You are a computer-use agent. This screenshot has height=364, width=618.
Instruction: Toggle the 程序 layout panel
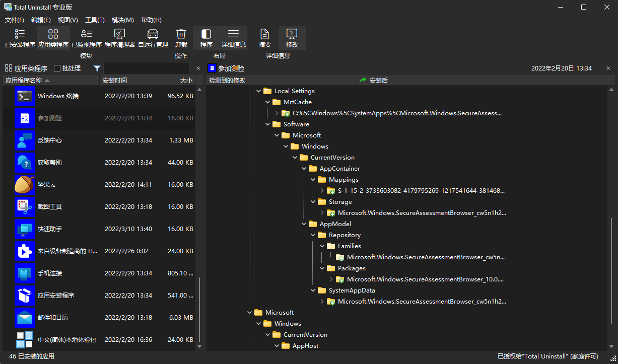207,38
